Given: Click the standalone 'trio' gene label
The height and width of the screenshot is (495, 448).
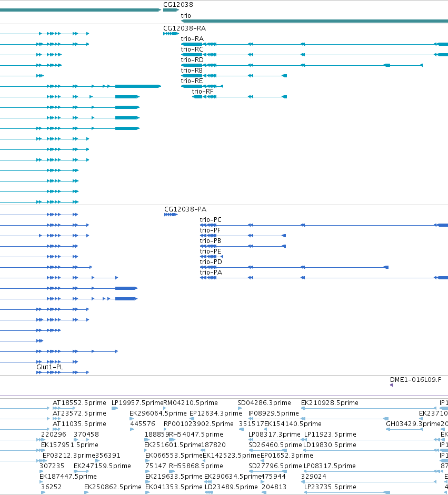Looking at the screenshot, I should click(x=186, y=15).
